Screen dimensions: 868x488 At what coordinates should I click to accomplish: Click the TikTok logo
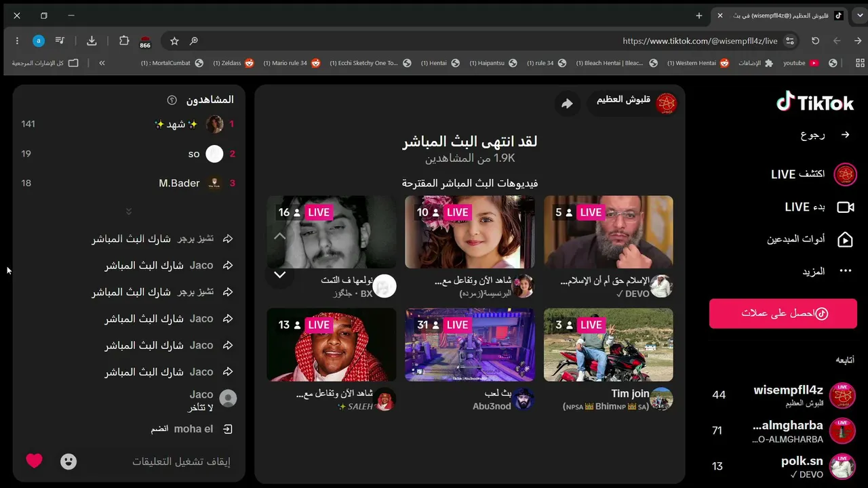coord(815,102)
